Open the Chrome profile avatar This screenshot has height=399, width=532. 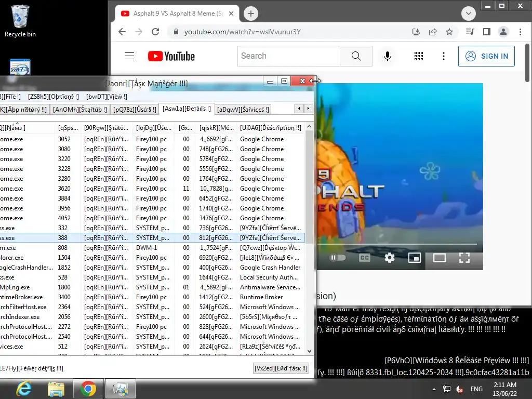tap(503, 32)
